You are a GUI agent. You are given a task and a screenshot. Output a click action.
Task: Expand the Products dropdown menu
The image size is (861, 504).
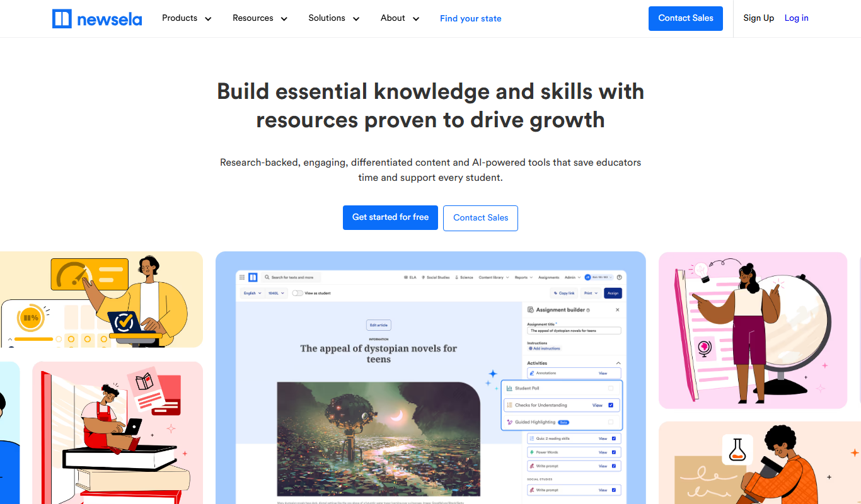point(187,18)
